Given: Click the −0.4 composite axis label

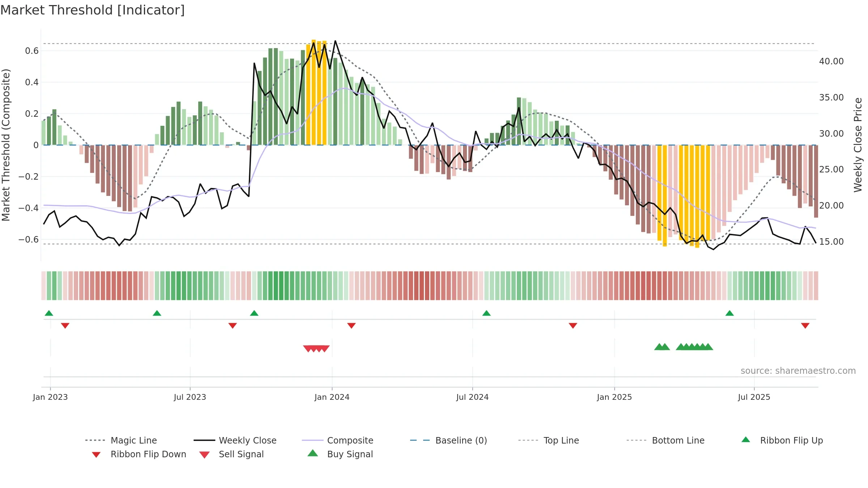Looking at the screenshot, I should click(29, 208).
